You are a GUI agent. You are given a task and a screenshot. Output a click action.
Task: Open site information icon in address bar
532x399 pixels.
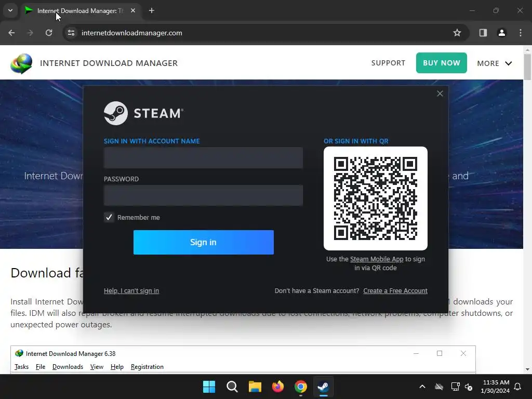[x=71, y=33]
